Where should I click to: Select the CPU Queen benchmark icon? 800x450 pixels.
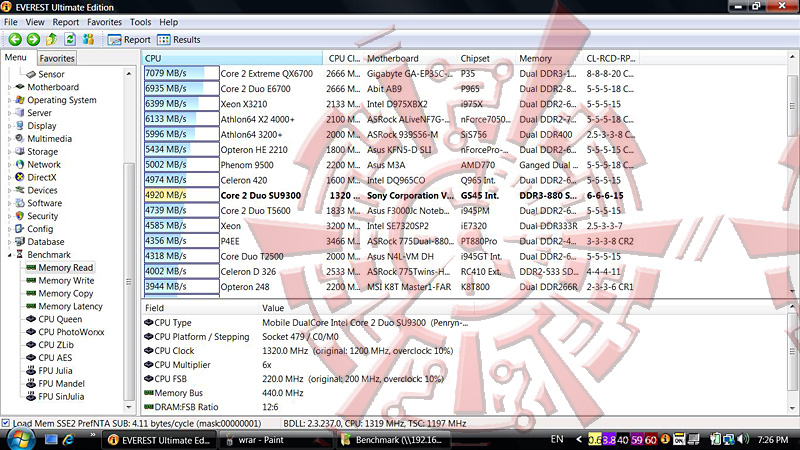31,319
